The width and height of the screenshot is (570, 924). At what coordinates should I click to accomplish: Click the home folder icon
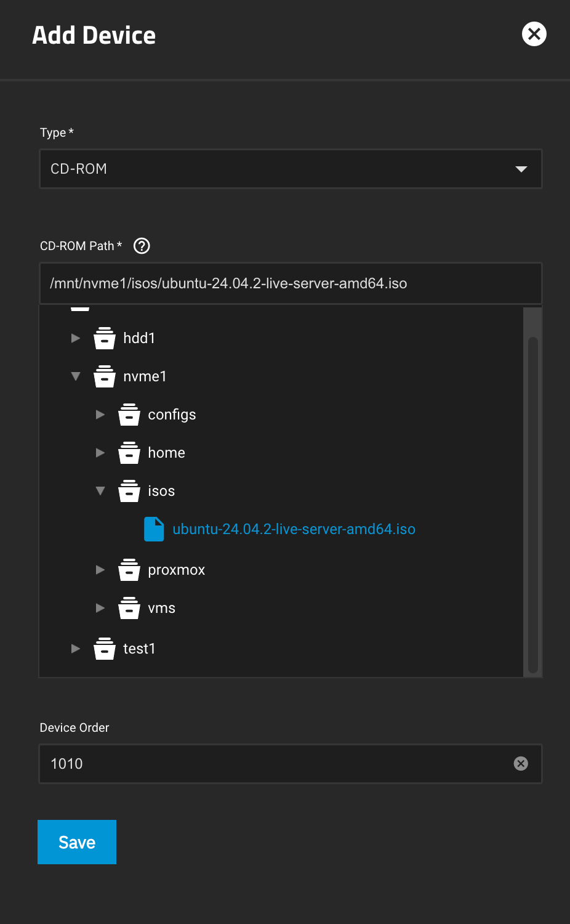[x=129, y=453]
